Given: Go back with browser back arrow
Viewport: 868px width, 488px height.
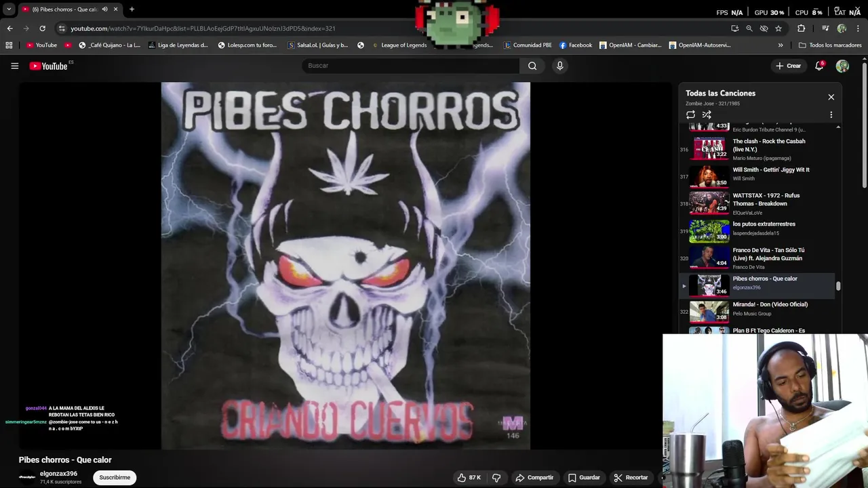Looking at the screenshot, I should coord(9,28).
